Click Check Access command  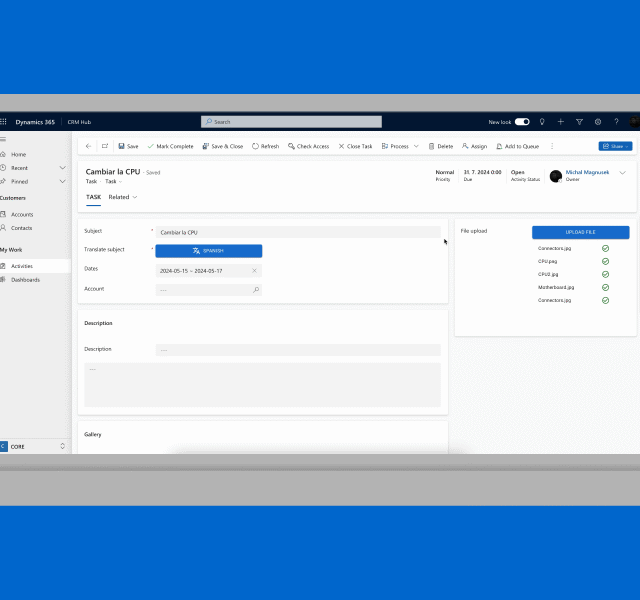click(309, 146)
